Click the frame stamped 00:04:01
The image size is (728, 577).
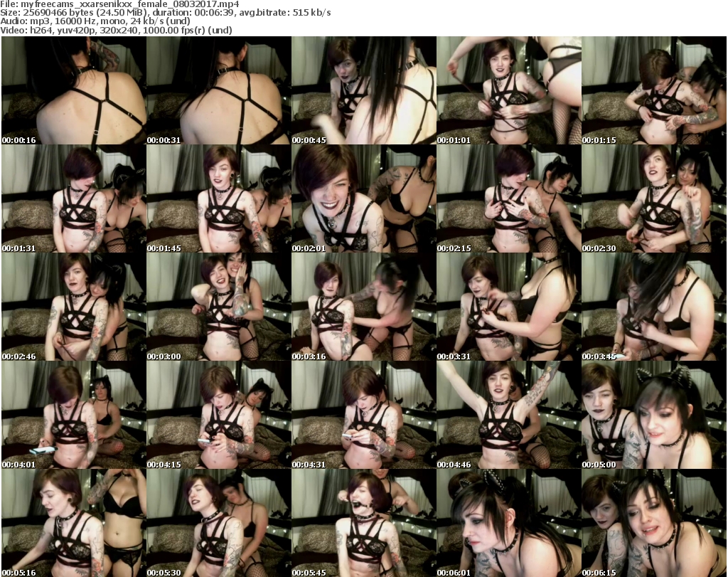tap(74, 415)
